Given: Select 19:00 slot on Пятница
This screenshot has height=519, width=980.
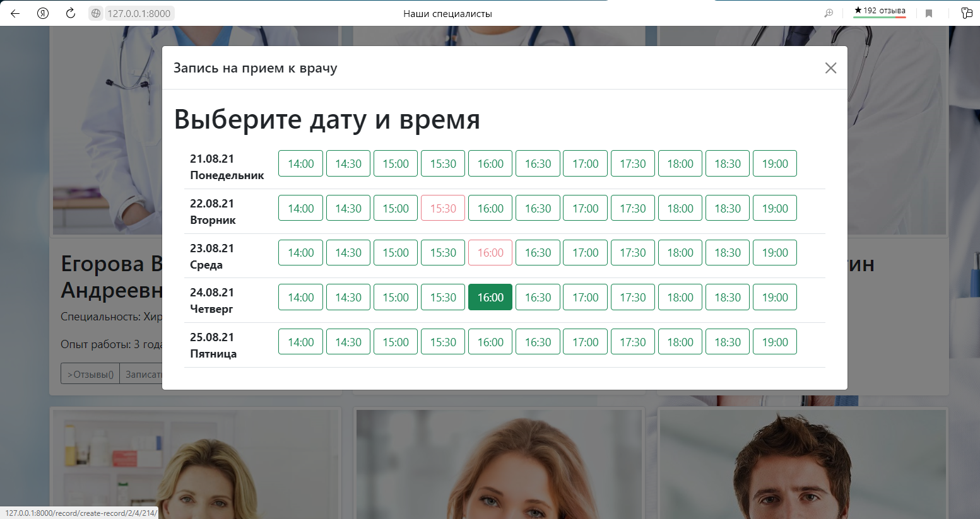Looking at the screenshot, I should [x=774, y=341].
